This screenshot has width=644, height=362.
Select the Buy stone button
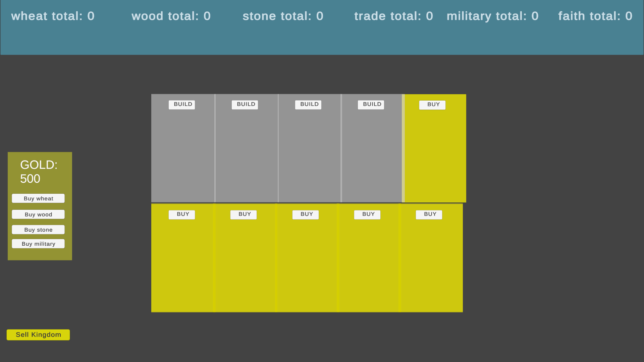tap(38, 230)
